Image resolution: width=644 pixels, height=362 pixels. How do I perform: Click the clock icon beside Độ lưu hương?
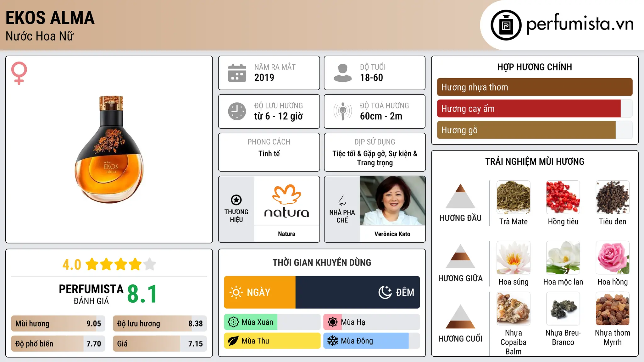point(237,111)
